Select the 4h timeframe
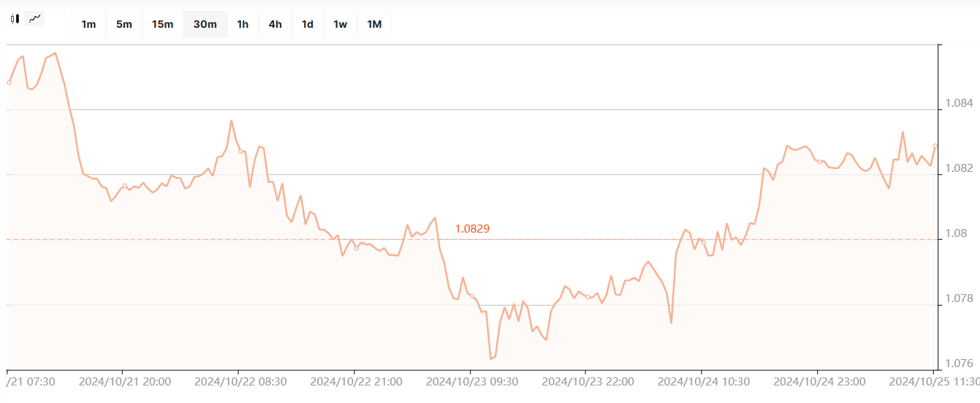The width and height of the screenshot is (980, 403). [x=275, y=24]
